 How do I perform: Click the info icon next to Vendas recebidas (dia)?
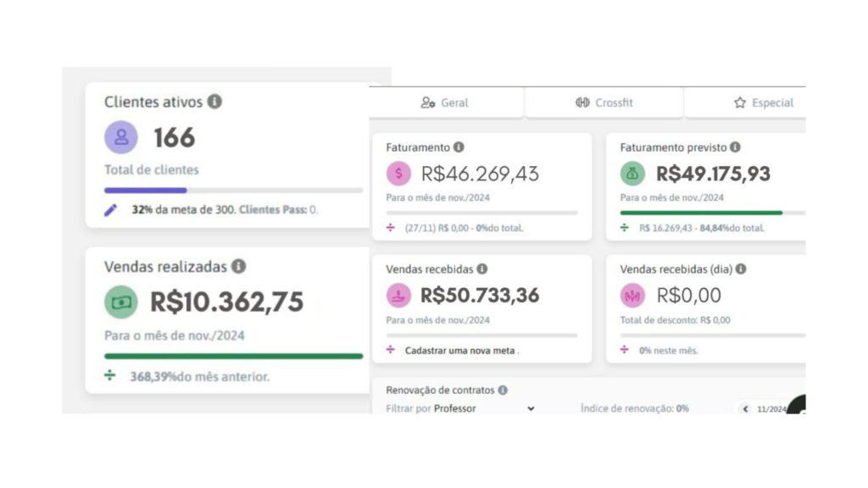click(741, 269)
